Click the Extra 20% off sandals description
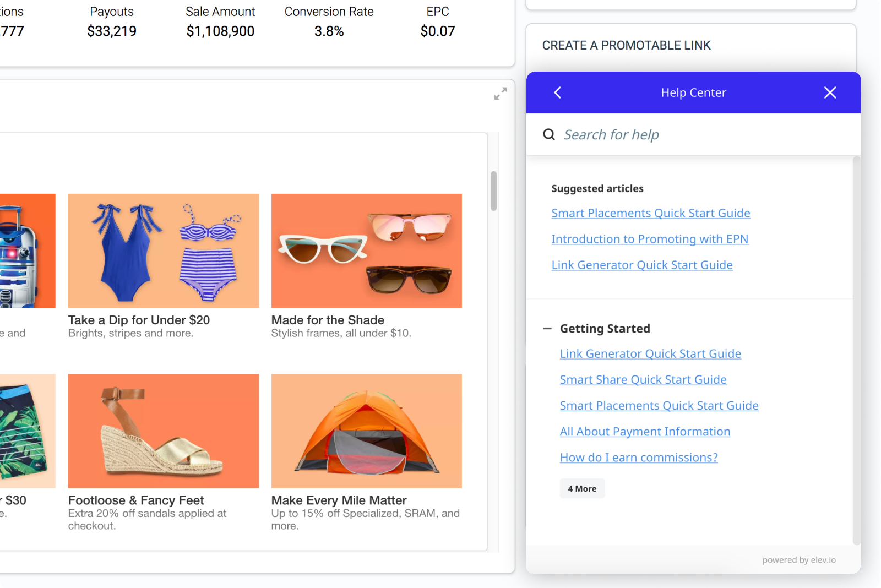 [147, 519]
